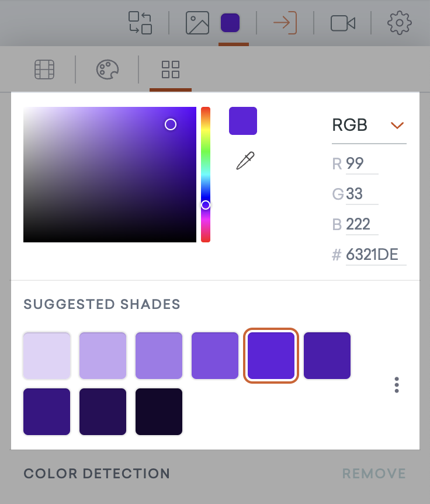Open the video camera settings icon
Image resolution: width=430 pixels, height=504 pixels.
click(x=343, y=23)
